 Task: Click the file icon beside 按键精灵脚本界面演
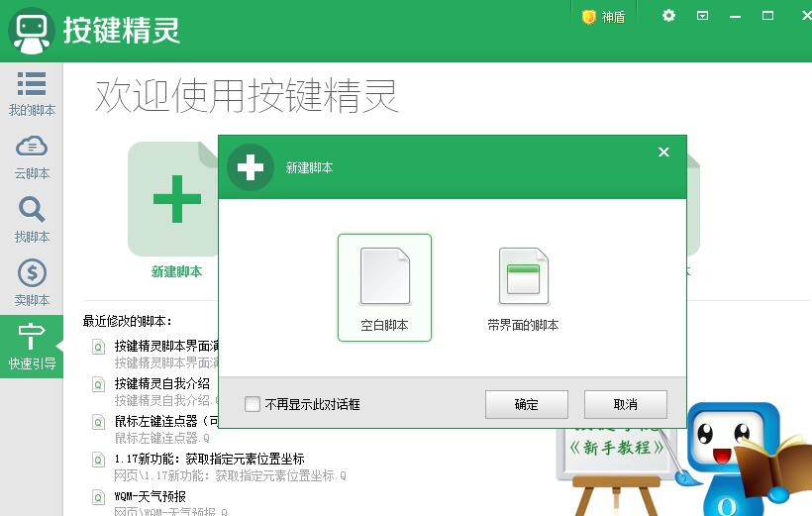click(x=98, y=347)
